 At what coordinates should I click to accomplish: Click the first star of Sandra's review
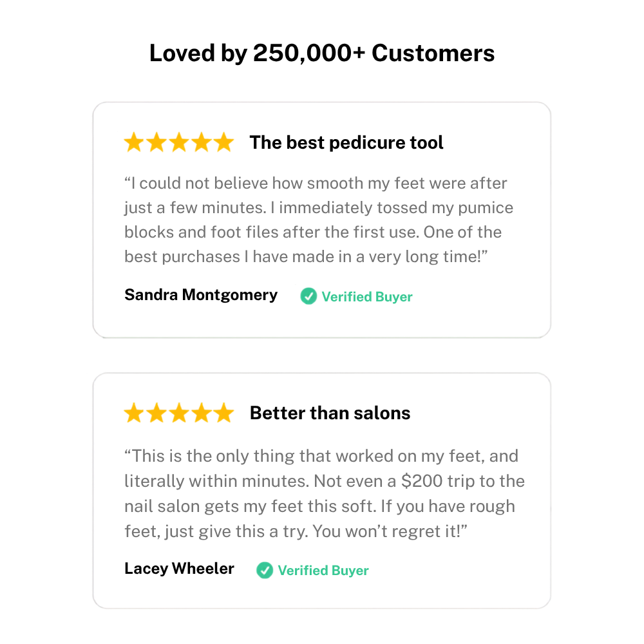tap(135, 142)
